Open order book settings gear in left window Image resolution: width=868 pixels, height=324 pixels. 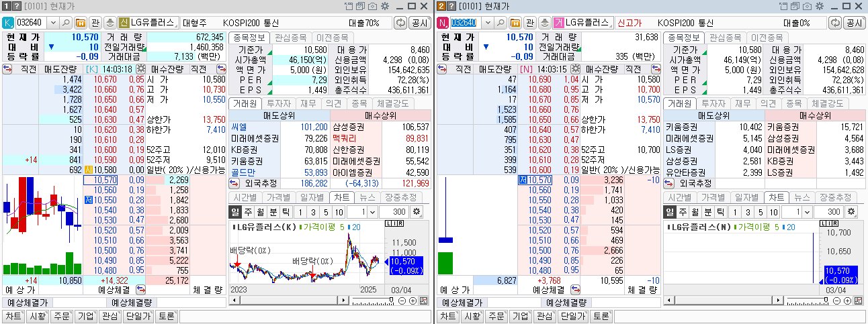coord(140,69)
